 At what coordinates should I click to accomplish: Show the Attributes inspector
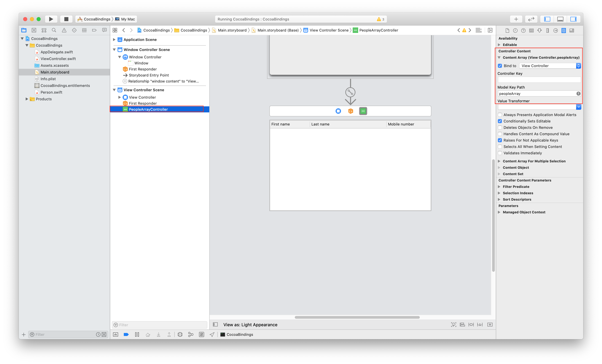point(540,31)
